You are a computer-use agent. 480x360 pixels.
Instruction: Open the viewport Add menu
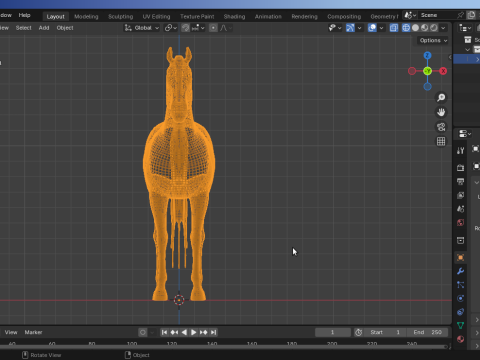pos(44,28)
